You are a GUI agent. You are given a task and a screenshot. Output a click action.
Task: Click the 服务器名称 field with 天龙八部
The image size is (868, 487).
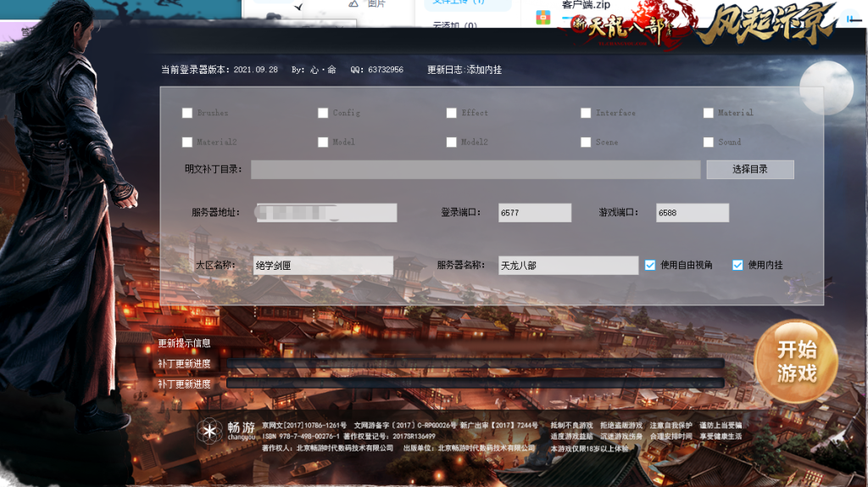coord(568,266)
